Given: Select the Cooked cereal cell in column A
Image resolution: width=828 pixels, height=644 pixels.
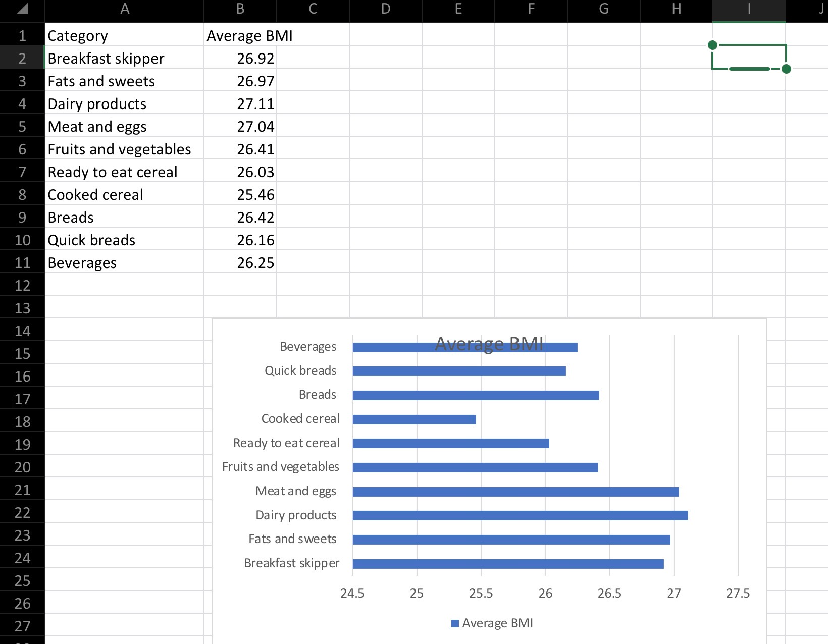Looking at the screenshot, I should 125,195.
